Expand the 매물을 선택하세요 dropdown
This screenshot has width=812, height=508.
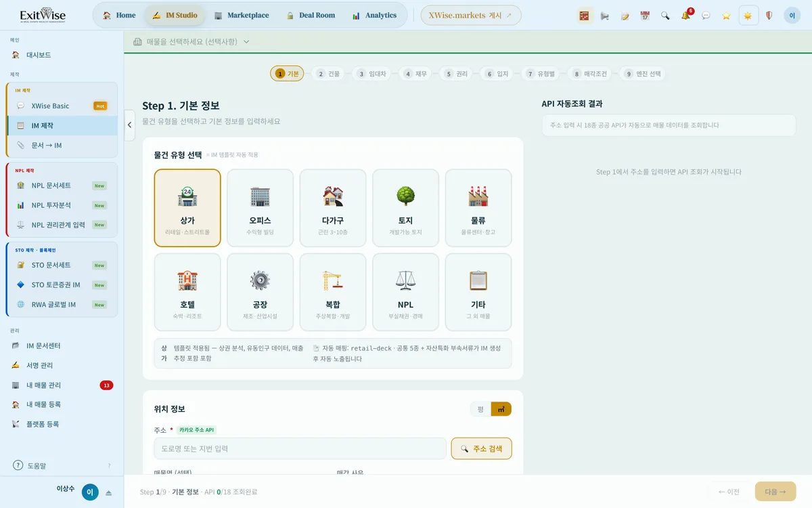tap(191, 41)
